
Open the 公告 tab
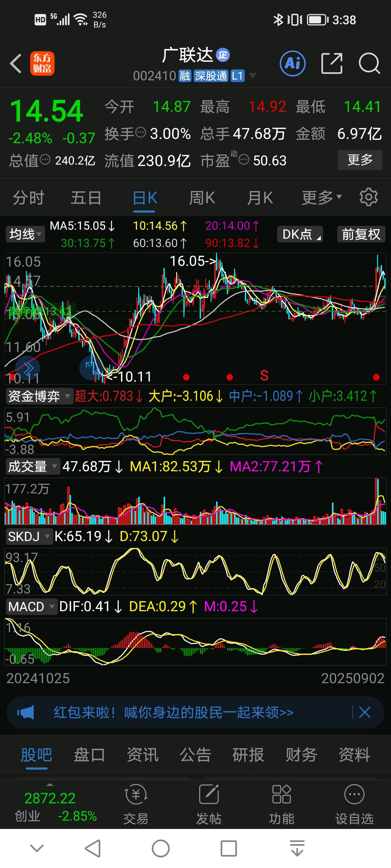pyautogui.click(x=195, y=755)
